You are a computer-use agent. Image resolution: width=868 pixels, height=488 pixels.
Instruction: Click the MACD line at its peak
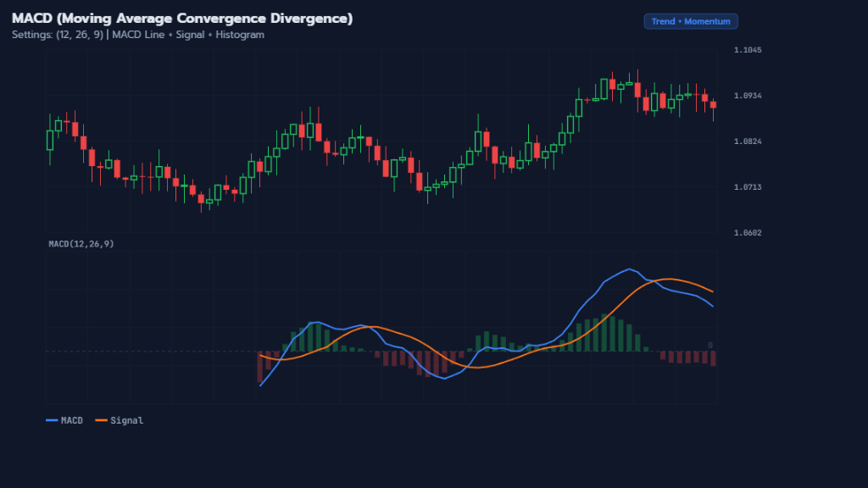629,269
